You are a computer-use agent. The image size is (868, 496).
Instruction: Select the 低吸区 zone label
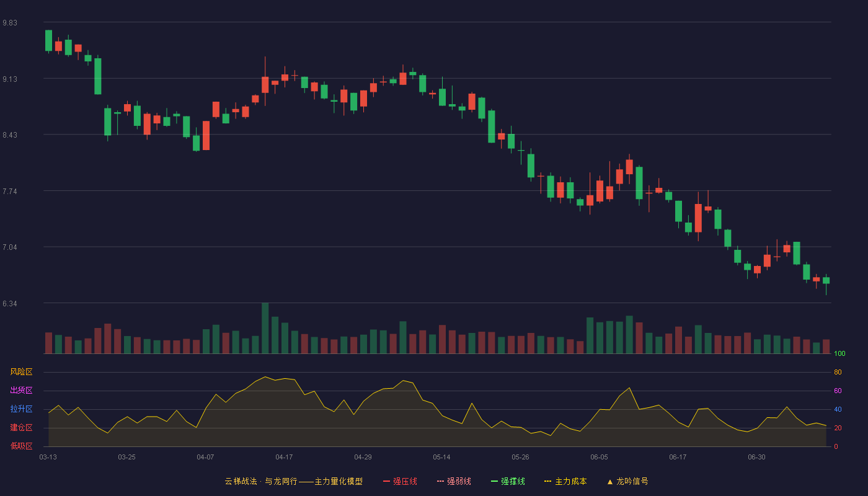pos(22,446)
